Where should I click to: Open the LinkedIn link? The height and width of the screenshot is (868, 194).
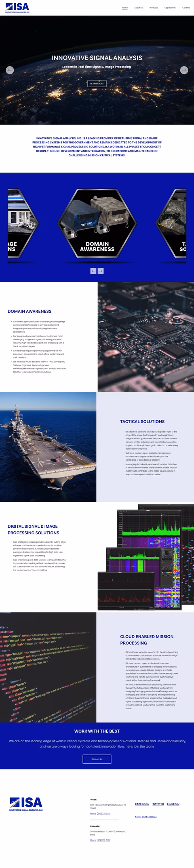[173, 804]
